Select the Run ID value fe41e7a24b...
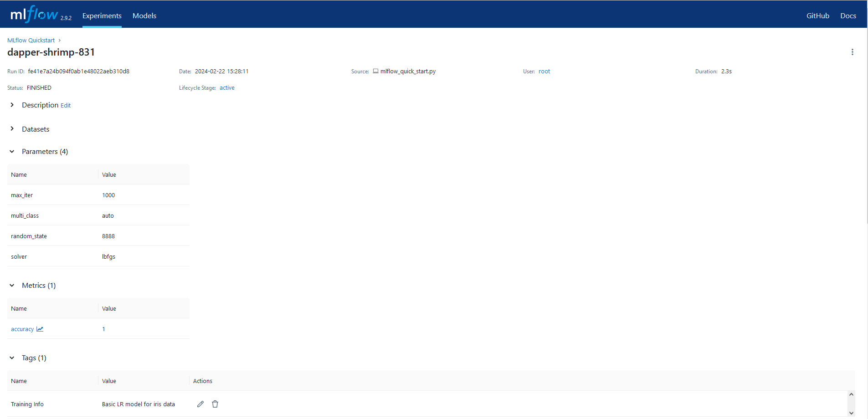Screen dimensions: 868x419 [x=78, y=71]
